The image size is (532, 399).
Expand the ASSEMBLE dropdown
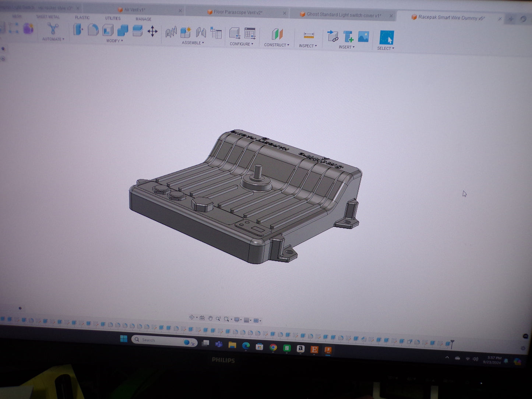click(x=193, y=43)
